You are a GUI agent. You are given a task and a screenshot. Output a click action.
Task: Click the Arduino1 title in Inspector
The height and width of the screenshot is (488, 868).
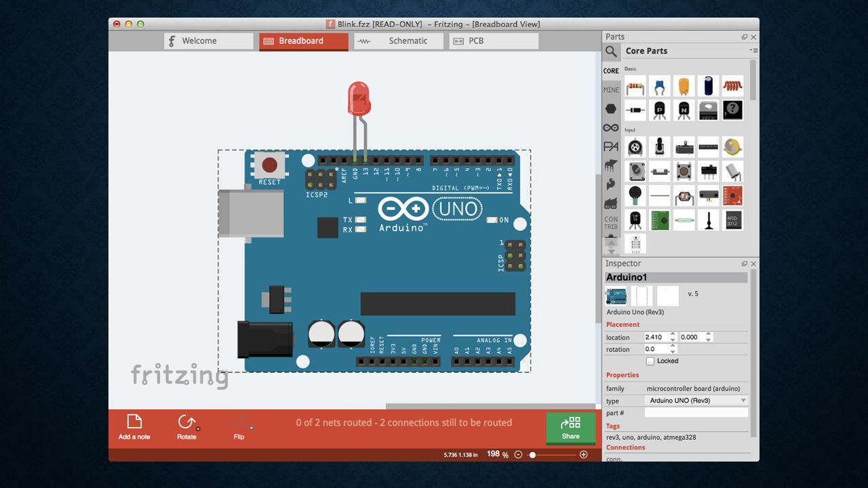point(676,277)
